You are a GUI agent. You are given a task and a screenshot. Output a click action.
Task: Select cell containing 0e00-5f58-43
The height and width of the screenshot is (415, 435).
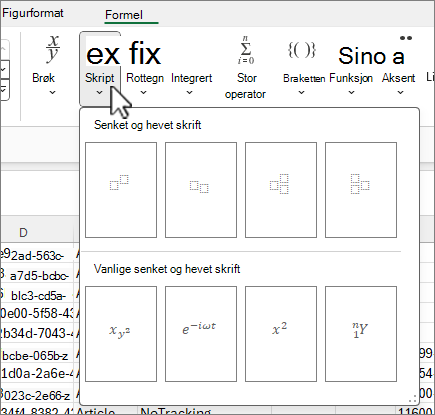(37, 313)
